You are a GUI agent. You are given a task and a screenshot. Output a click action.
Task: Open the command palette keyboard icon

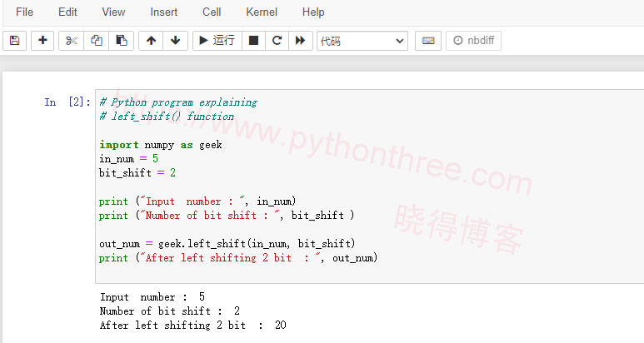(x=427, y=41)
